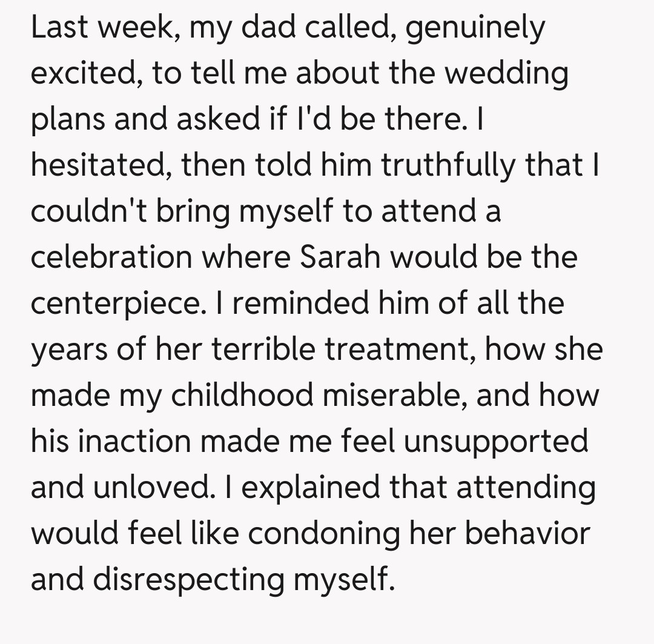The image size is (654, 644).
Task: Click the word "disrespecting"
Action: [x=190, y=580]
